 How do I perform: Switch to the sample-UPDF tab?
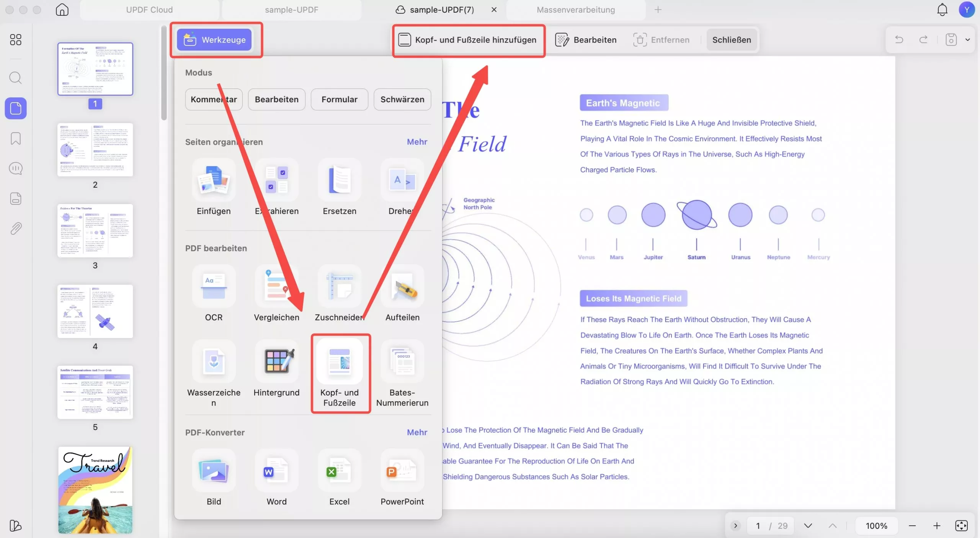291,10
